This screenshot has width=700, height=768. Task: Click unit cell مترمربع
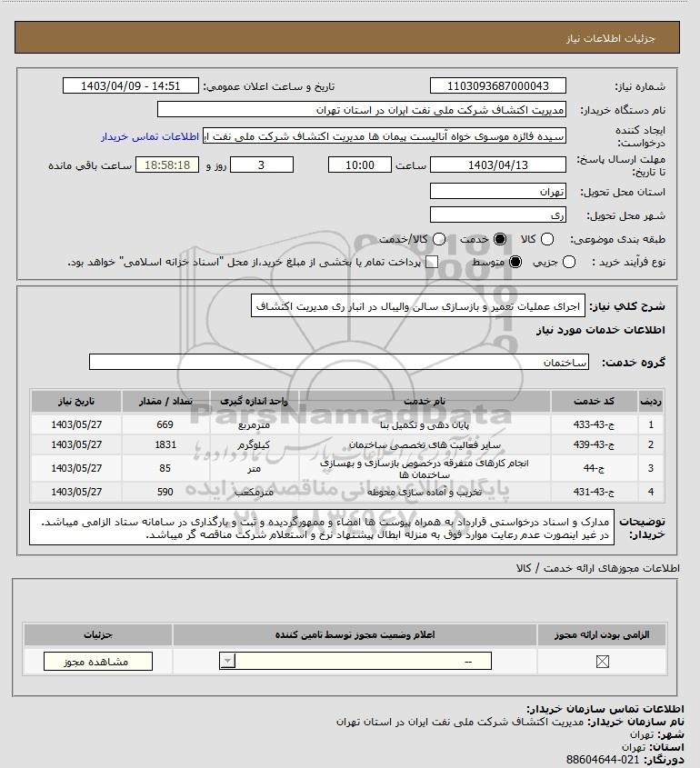[x=254, y=424]
